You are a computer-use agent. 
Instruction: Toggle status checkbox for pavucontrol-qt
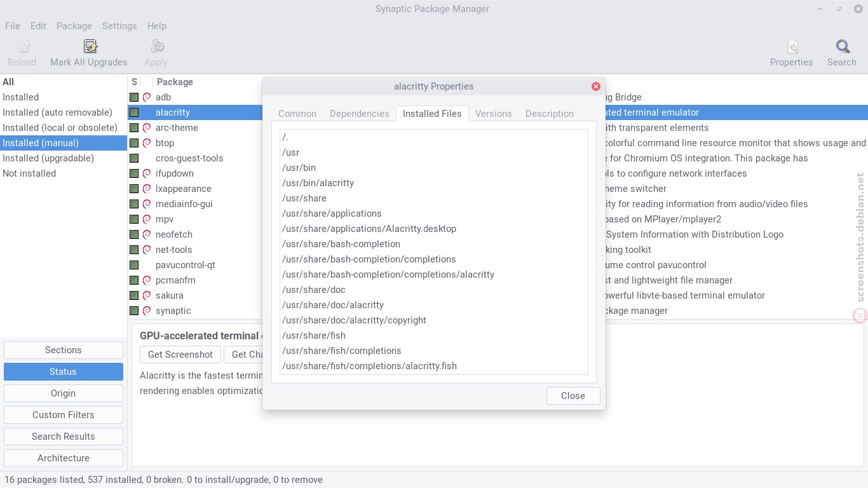coord(134,265)
